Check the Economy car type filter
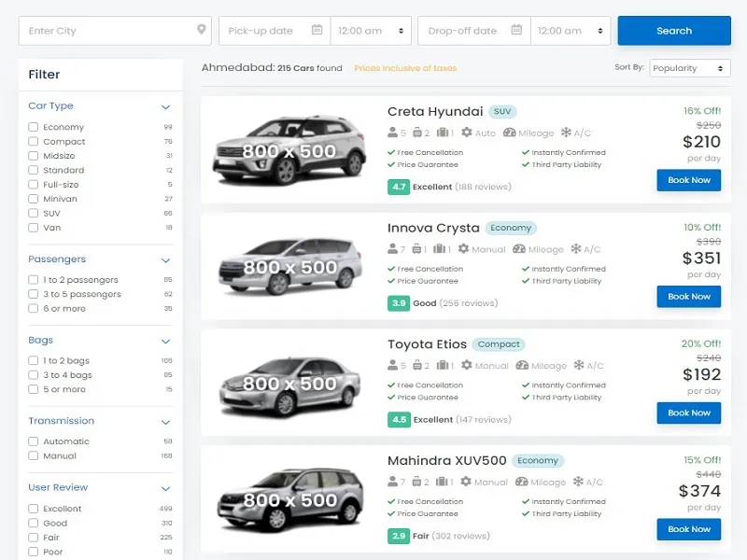Viewport: 747px width, 560px height. (33, 127)
